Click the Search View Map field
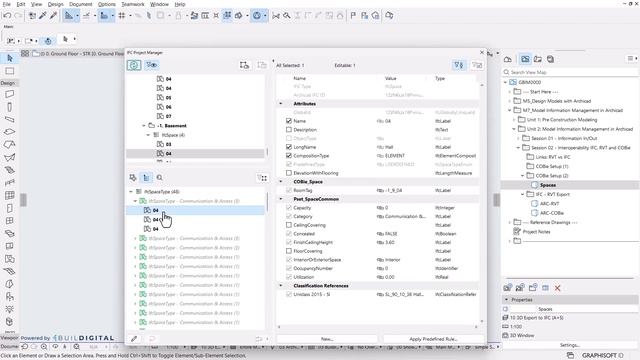Screen dimensions: 640x360 pos(570,72)
